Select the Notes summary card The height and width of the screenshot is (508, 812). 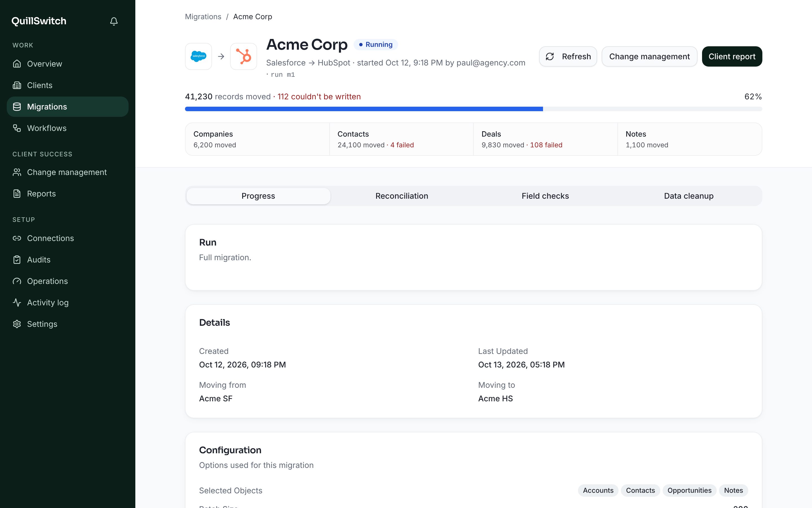690,139
